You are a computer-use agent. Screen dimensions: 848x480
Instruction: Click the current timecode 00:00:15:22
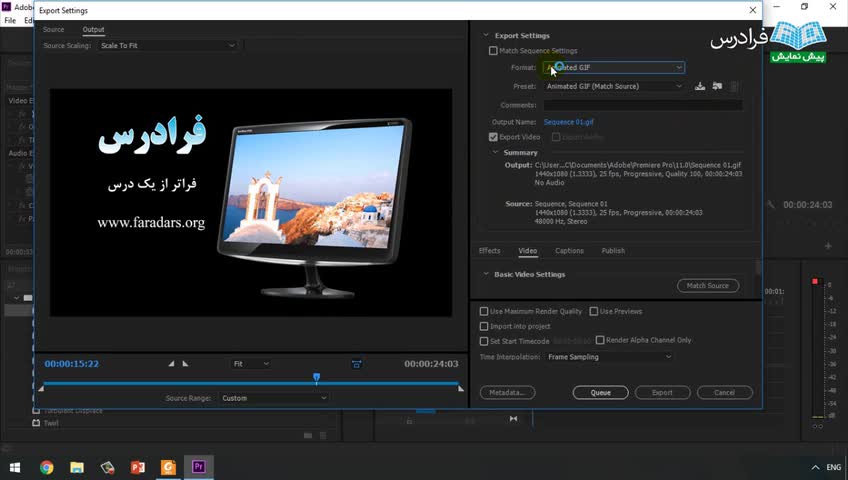point(71,364)
